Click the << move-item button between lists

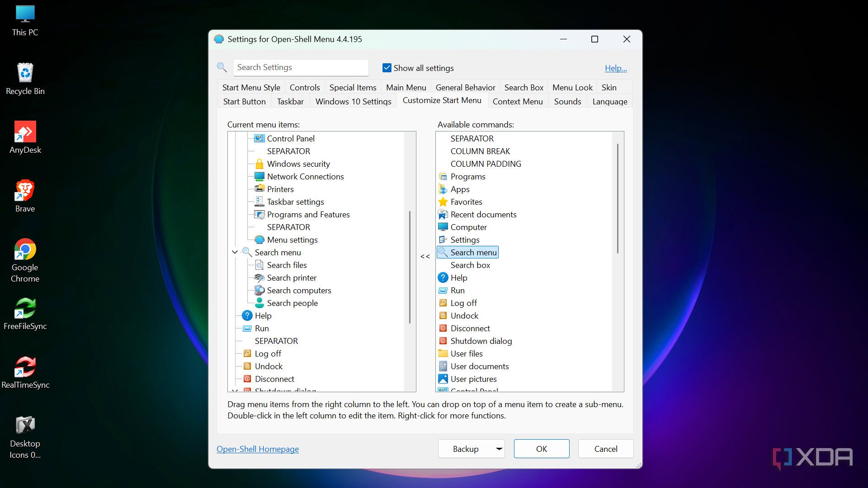tap(425, 256)
